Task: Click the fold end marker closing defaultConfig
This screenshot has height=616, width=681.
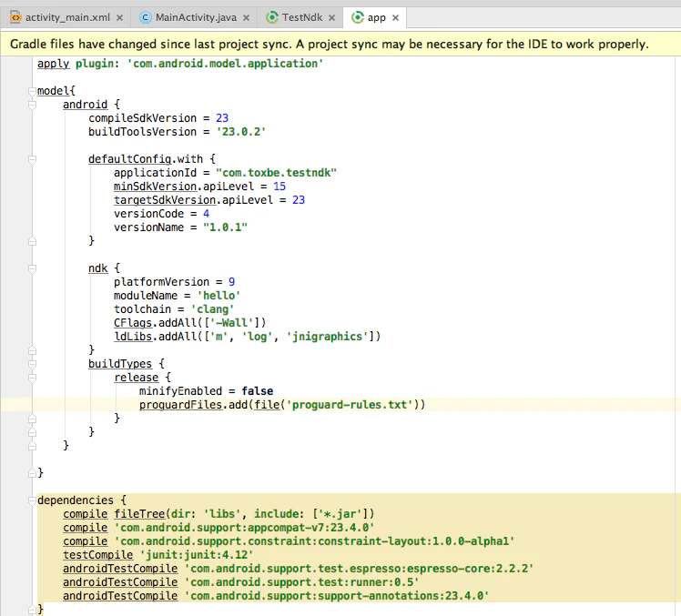Action: tap(32, 241)
